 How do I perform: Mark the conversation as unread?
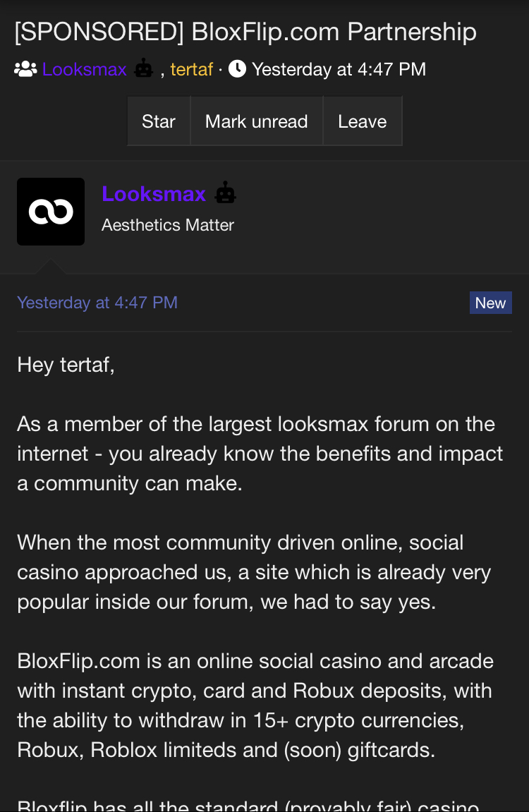[x=257, y=121]
